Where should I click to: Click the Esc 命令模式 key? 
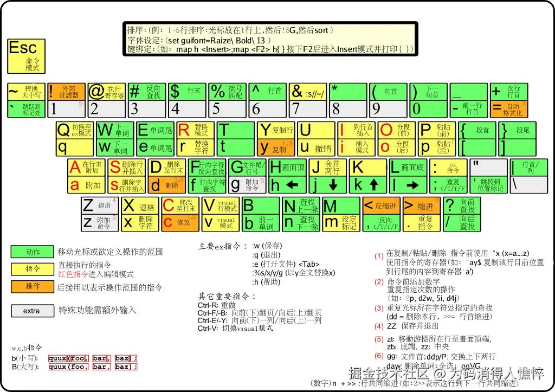click(x=26, y=56)
